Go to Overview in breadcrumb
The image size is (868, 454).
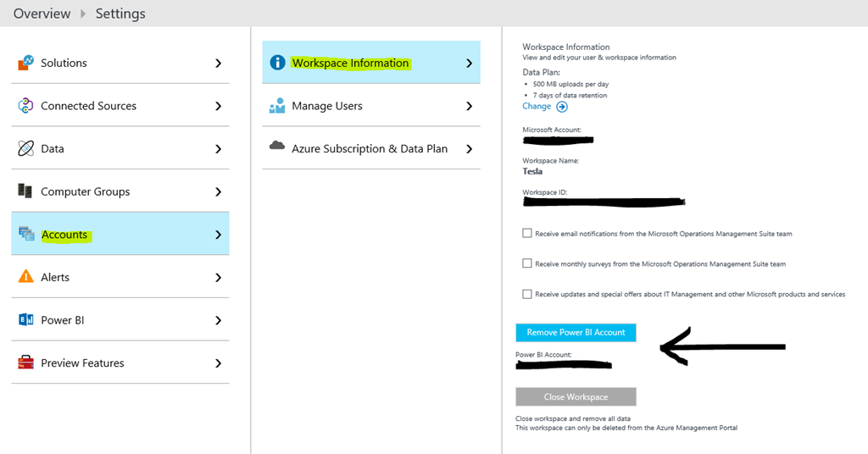tap(42, 14)
